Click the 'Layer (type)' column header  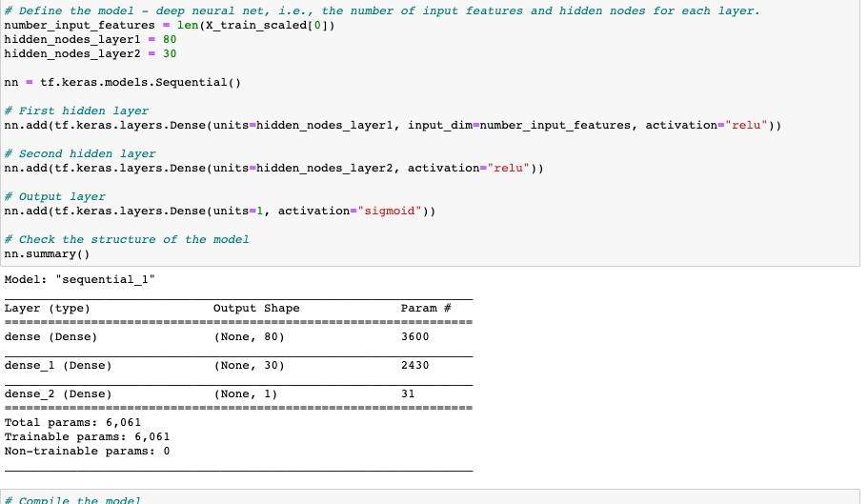point(47,308)
